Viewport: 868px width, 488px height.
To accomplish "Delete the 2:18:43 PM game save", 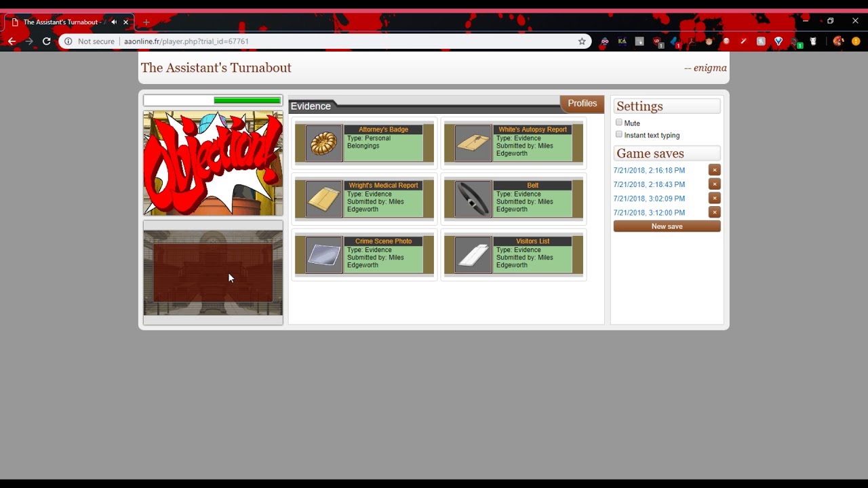I will click(x=714, y=184).
